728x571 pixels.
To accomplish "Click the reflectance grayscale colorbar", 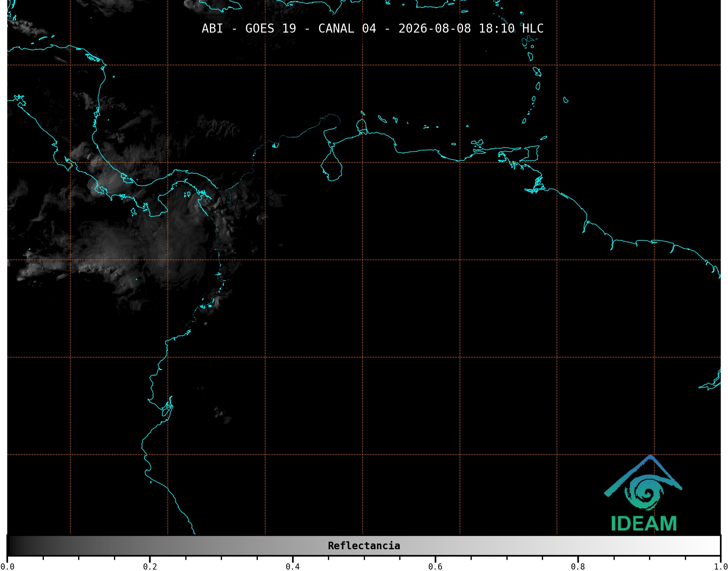I will tap(364, 545).
